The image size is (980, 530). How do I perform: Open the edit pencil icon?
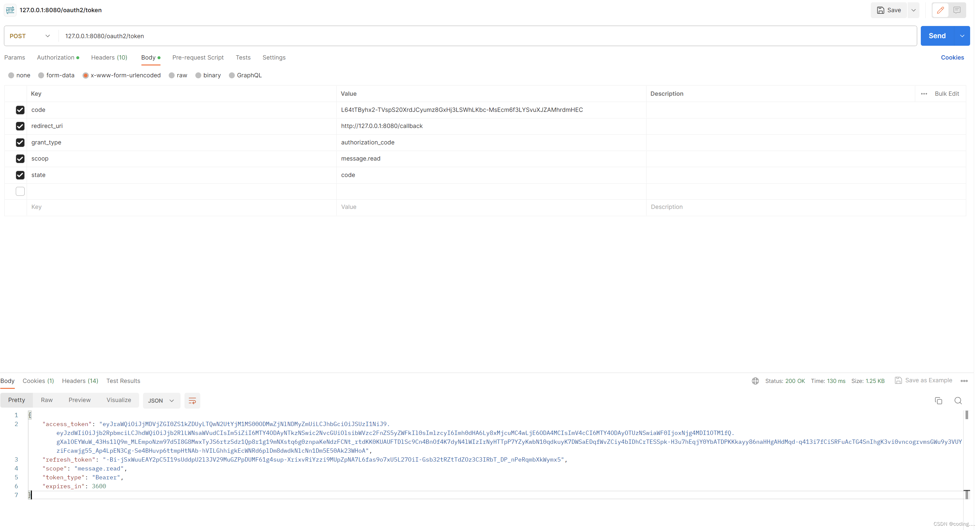click(x=940, y=10)
